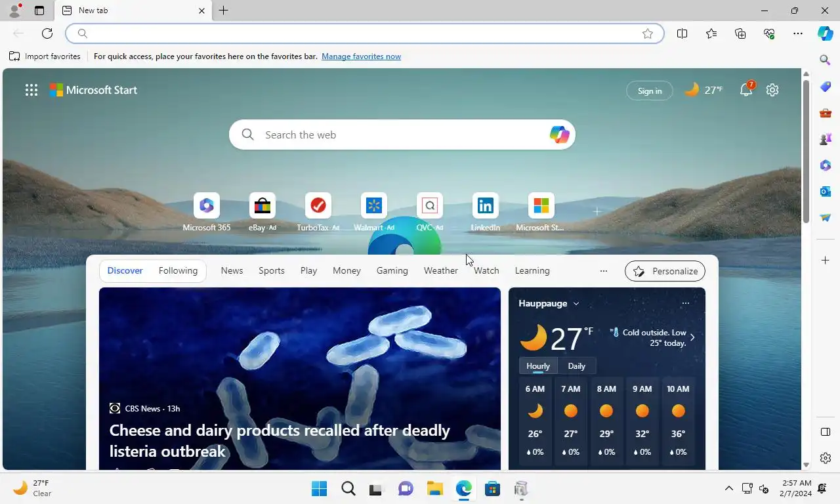Open weather card more options ellipsis

pos(685,303)
